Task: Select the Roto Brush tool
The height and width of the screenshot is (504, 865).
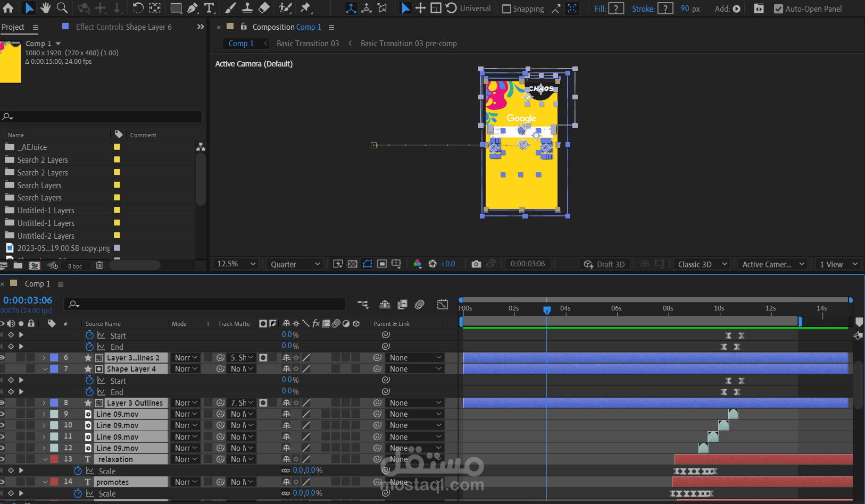Action: click(286, 8)
